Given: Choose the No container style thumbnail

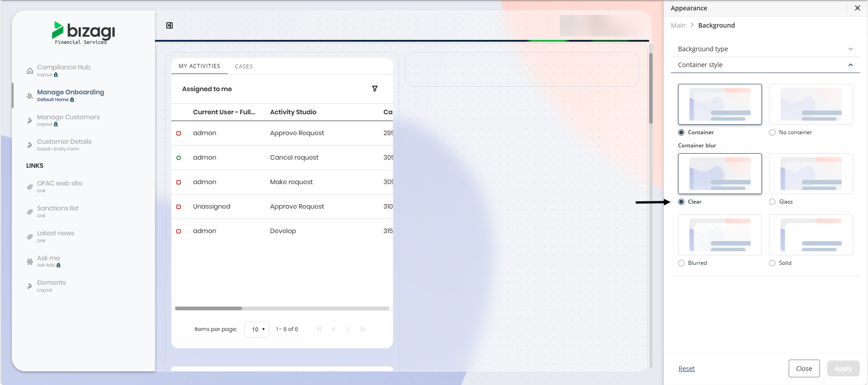Looking at the screenshot, I should click(x=811, y=104).
